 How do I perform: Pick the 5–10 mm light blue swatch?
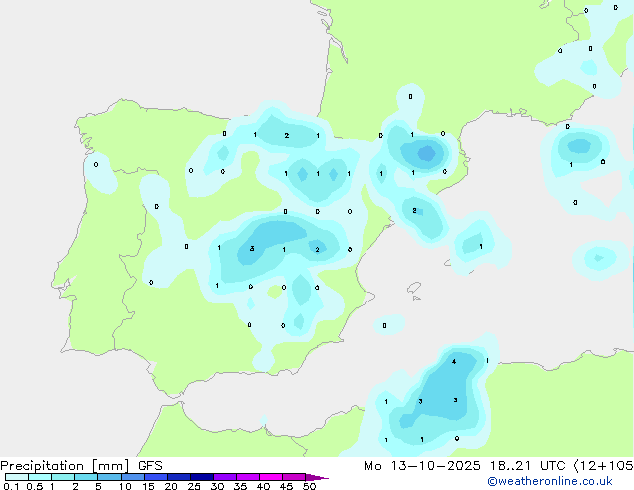point(109,477)
